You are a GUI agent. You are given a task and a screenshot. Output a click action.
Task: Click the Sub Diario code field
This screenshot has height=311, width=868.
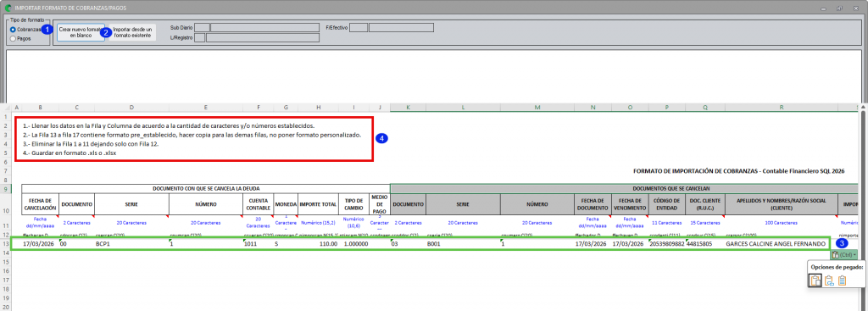(203, 27)
